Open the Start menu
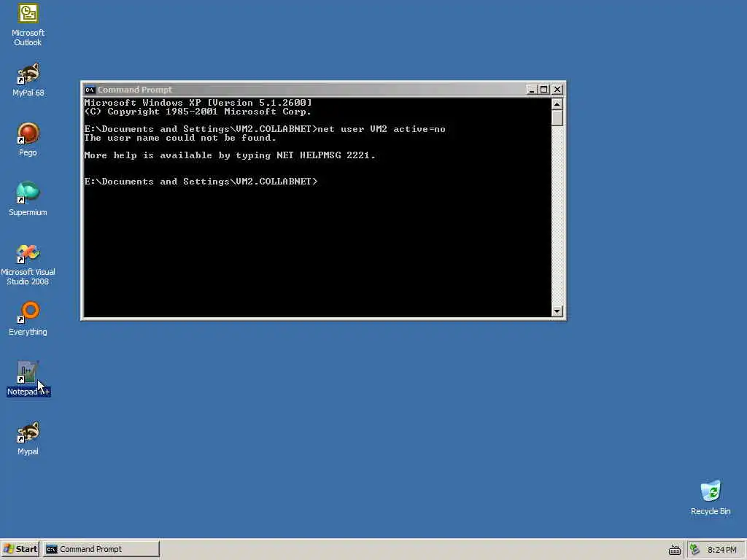Viewport: 747px width, 560px height. click(20, 549)
